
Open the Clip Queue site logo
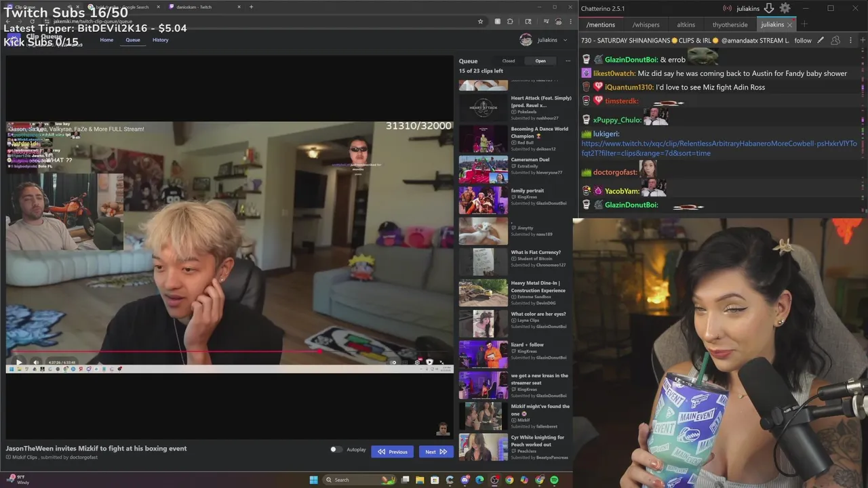click(14, 39)
